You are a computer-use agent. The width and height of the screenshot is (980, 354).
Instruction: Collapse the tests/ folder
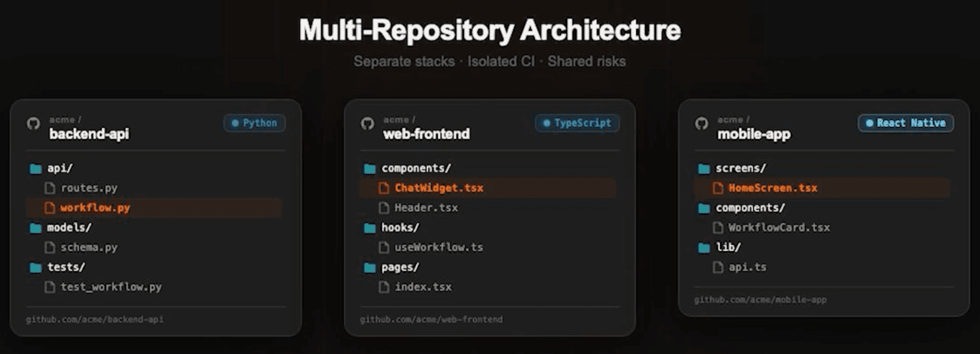tap(36, 267)
